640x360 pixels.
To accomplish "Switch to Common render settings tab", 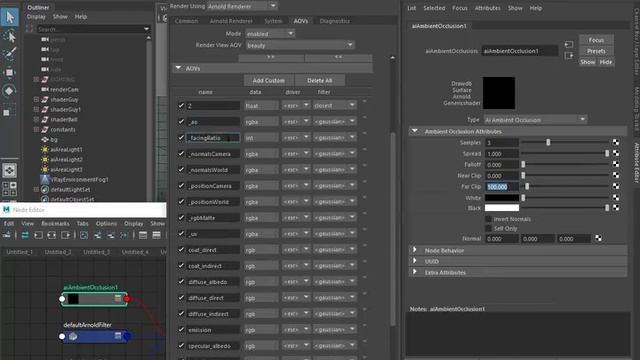I will click(187, 21).
